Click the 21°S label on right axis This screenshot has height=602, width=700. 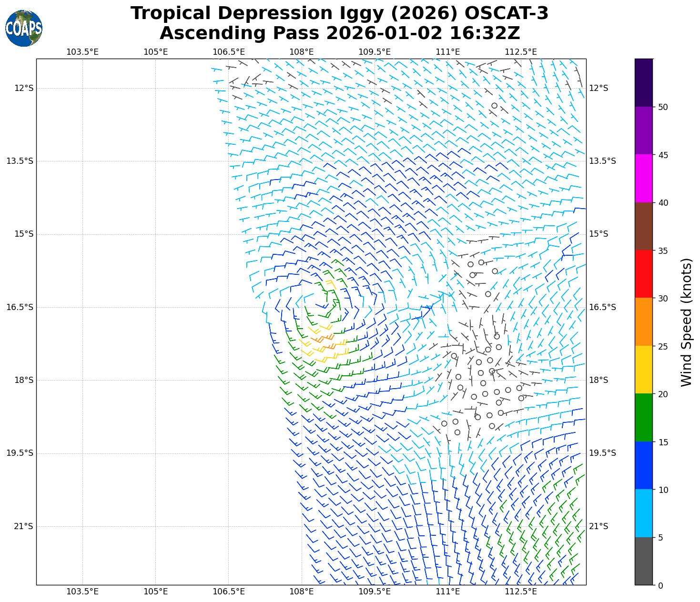pos(599,526)
